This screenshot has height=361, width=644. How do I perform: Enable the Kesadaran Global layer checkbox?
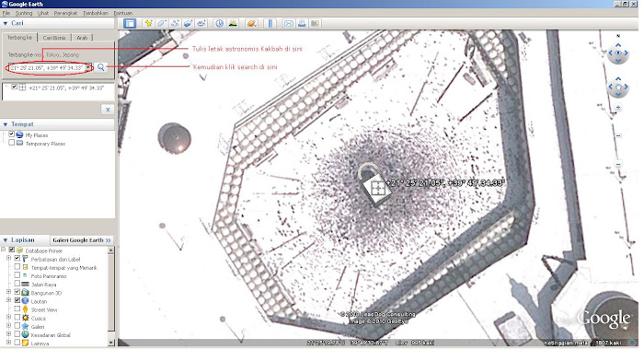pos(17,334)
